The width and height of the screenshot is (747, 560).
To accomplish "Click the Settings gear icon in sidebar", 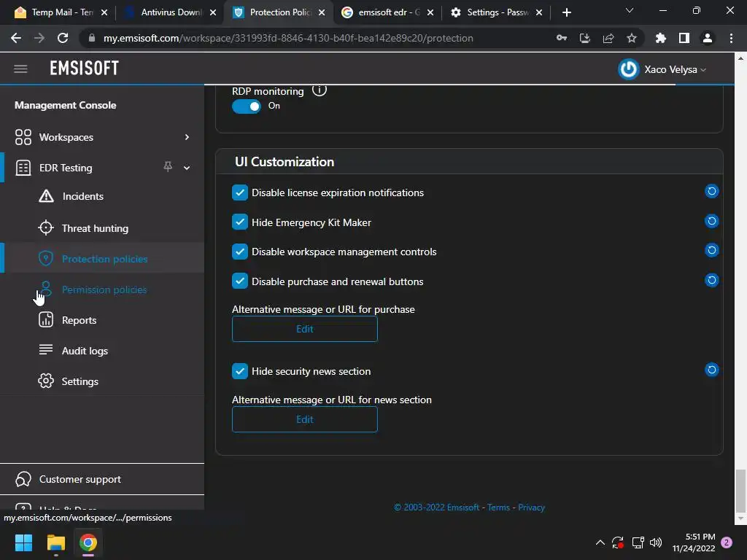I will click(x=46, y=381).
